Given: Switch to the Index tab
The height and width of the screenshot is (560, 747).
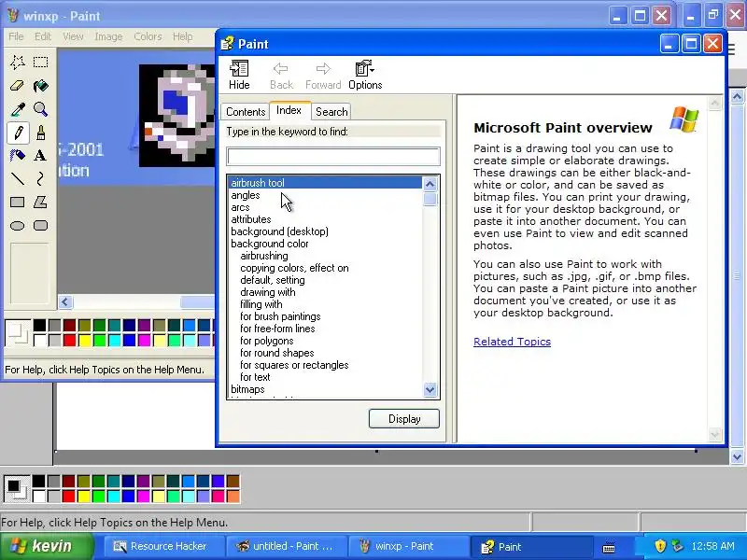Looking at the screenshot, I should click(289, 110).
